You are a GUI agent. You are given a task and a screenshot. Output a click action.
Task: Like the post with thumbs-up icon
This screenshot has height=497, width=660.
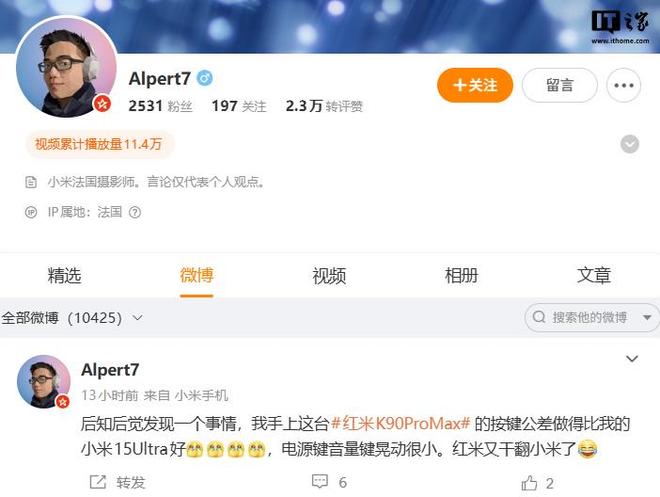click(x=529, y=483)
